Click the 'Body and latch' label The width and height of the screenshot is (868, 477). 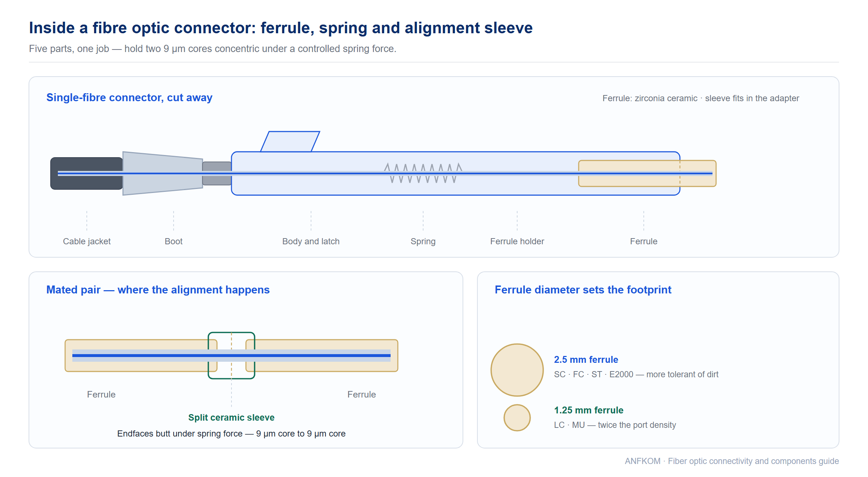311,241
